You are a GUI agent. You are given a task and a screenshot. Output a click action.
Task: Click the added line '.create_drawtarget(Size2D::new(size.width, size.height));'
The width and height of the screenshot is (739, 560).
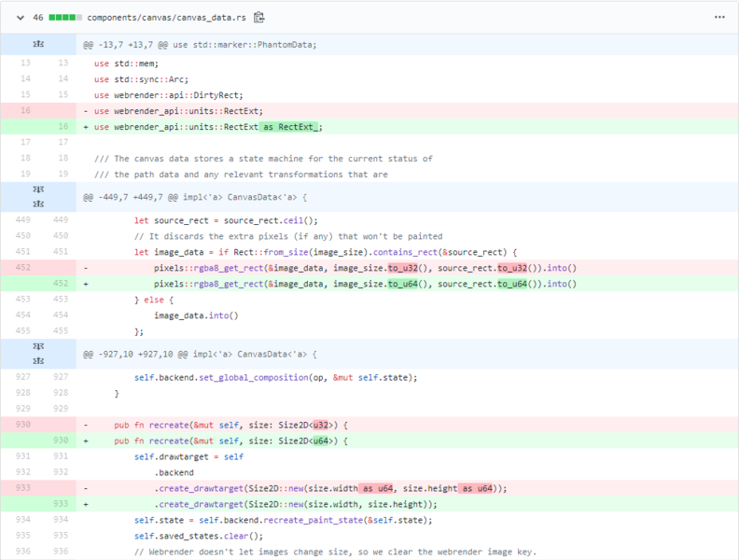pyautogui.click(x=296, y=504)
